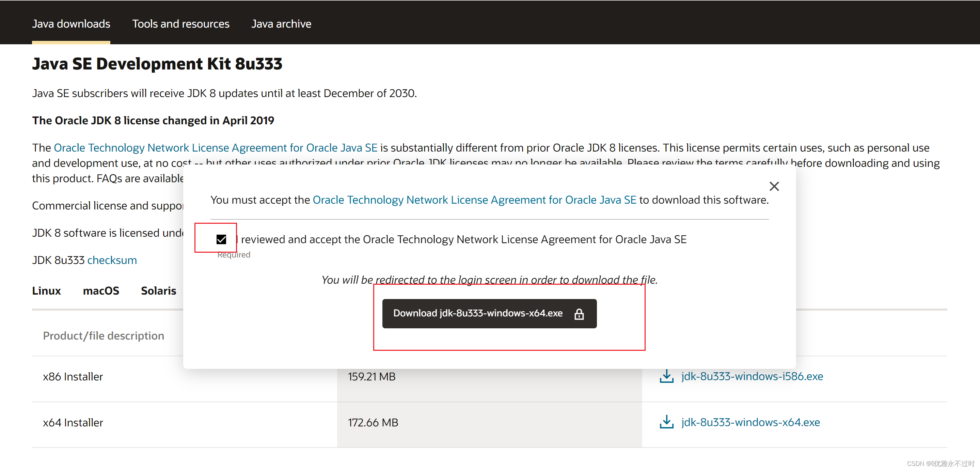Click jdk-8u333-windows-x64.exe link in table
980x470 pixels.
click(750, 422)
